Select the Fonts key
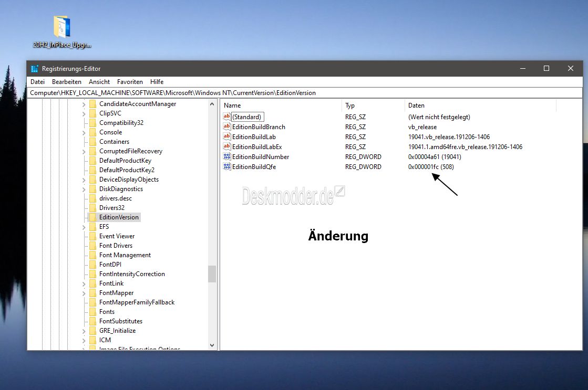Image resolution: width=588 pixels, height=390 pixels. [x=107, y=312]
